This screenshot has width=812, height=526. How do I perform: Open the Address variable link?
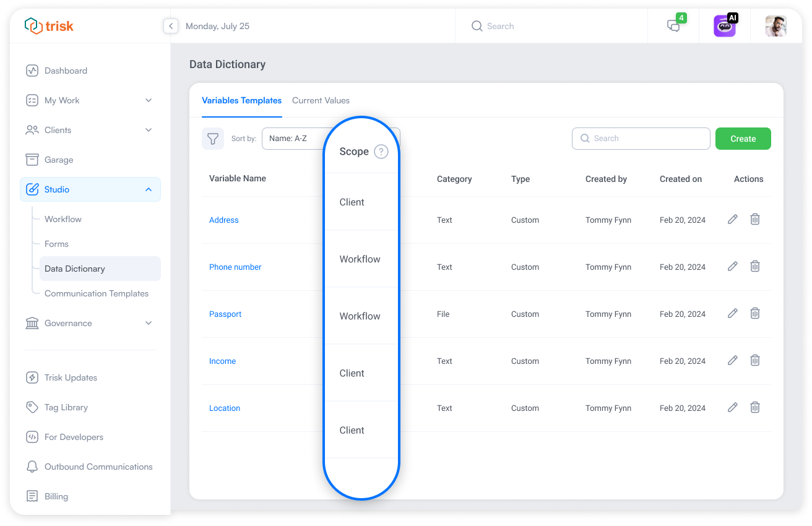coord(224,220)
